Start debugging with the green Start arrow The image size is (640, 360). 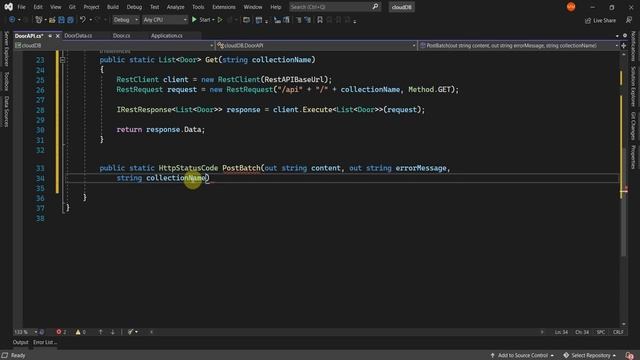[194, 20]
